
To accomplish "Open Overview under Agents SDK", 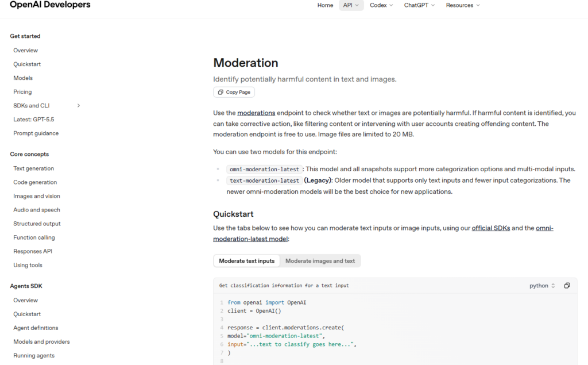I will (x=25, y=301).
